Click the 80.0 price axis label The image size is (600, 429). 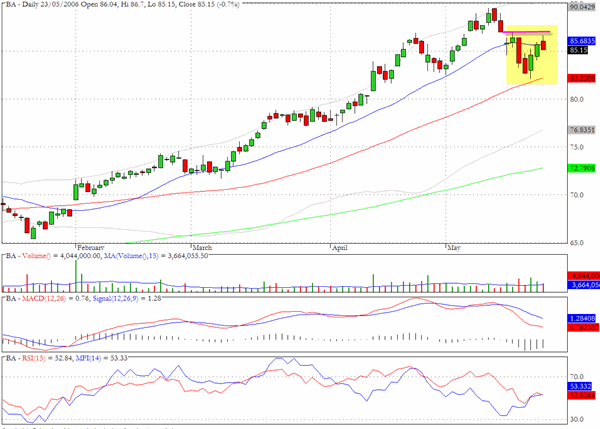(576, 100)
